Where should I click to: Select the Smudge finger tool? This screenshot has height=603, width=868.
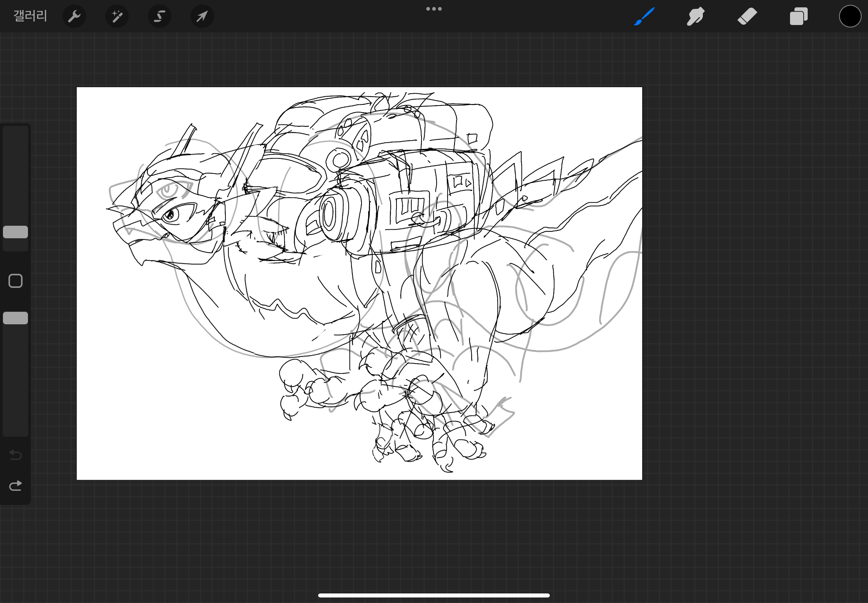[x=696, y=16]
